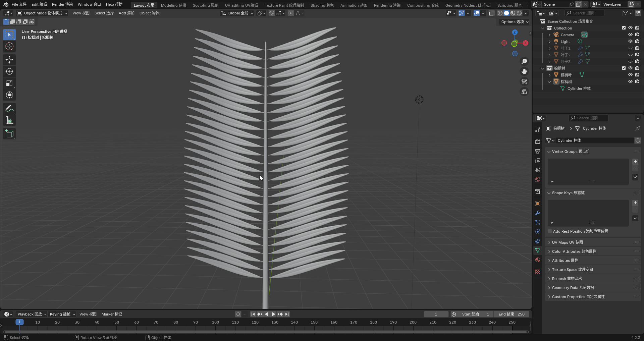Activate the Scale tool

[9, 83]
